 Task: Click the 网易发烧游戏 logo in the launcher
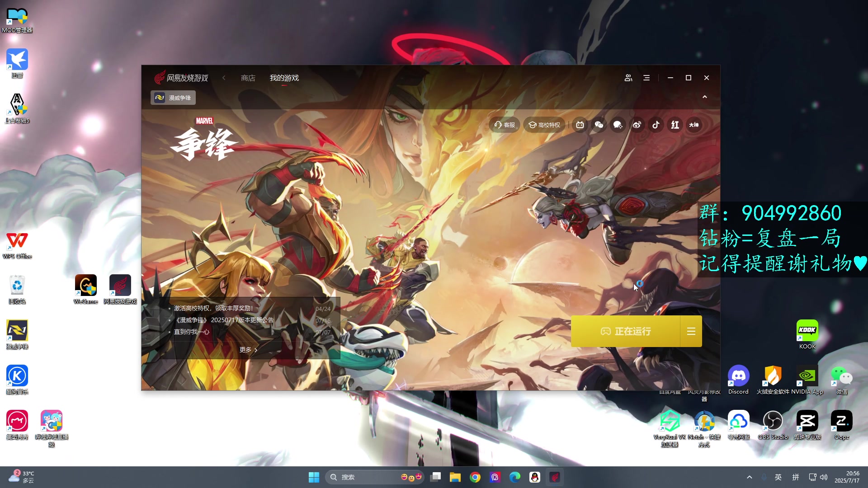pos(181,78)
